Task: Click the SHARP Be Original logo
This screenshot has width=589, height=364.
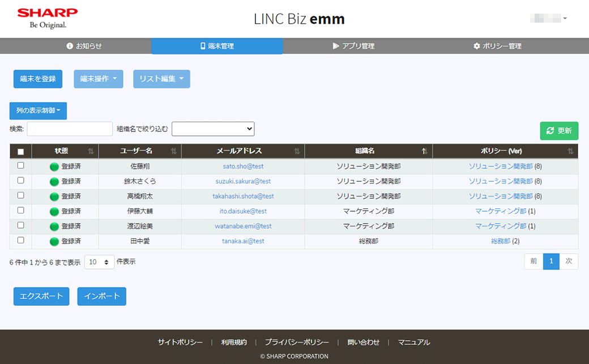Action: 48,19
